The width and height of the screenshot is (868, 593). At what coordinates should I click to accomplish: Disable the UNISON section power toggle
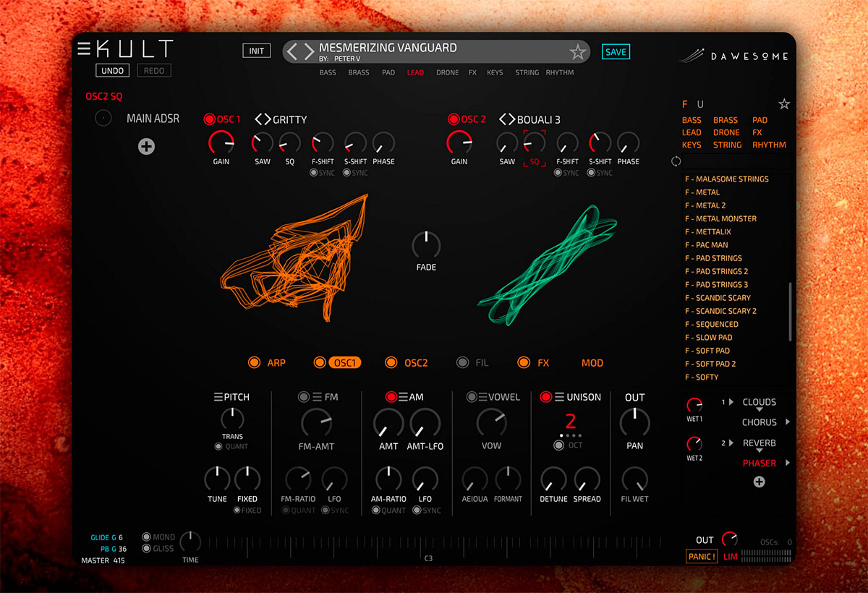click(x=546, y=397)
